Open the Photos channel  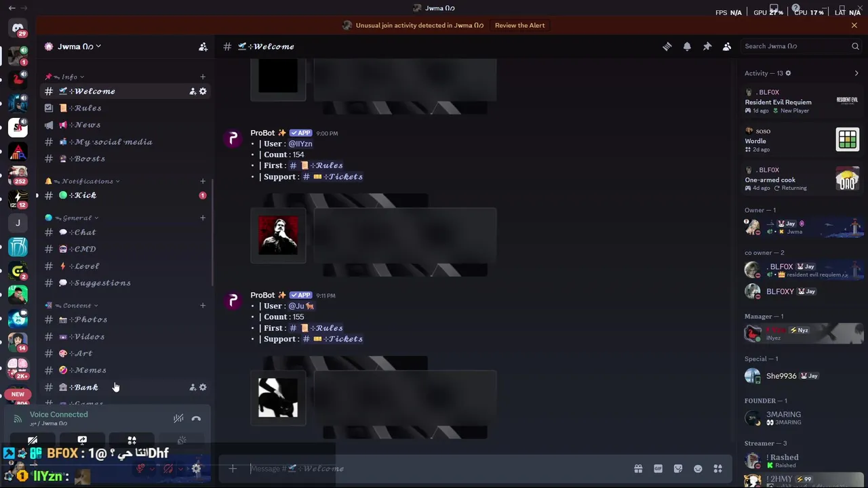click(126, 319)
